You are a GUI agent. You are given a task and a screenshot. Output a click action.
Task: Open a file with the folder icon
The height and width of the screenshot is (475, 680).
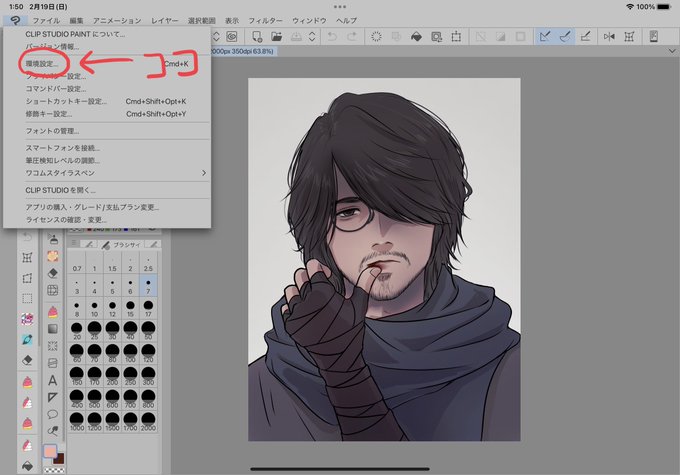tap(276, 37)
